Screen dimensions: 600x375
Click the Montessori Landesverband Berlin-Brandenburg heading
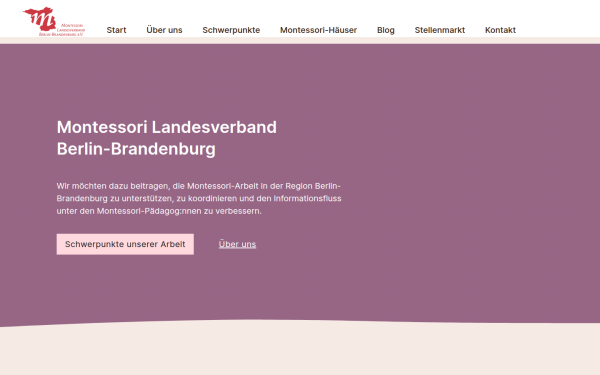pyautogui.click(x=166, y=138)
